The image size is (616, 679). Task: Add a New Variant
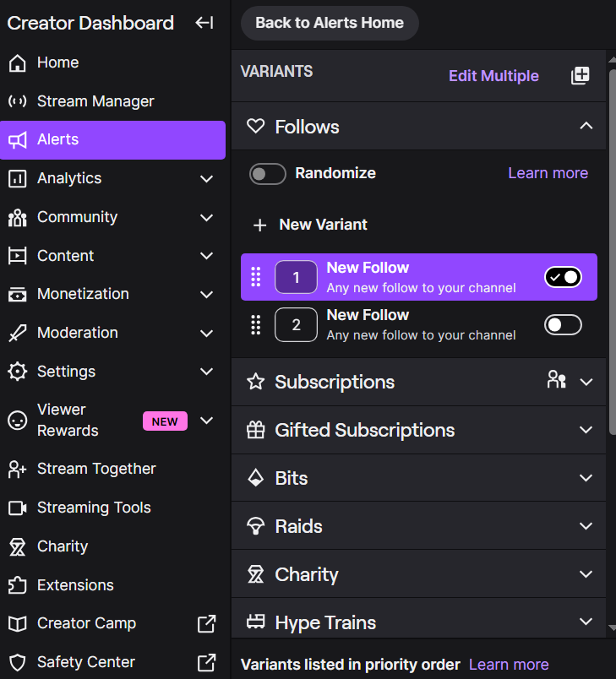310,225
